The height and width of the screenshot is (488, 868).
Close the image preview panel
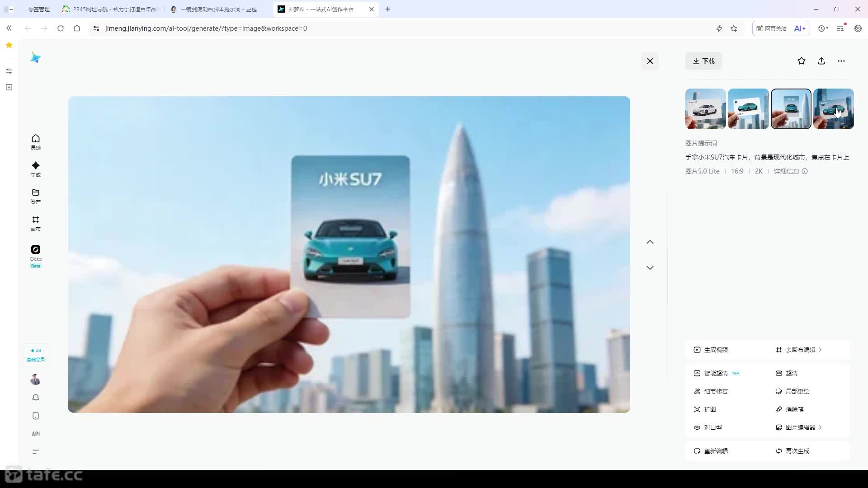(650, 61)
